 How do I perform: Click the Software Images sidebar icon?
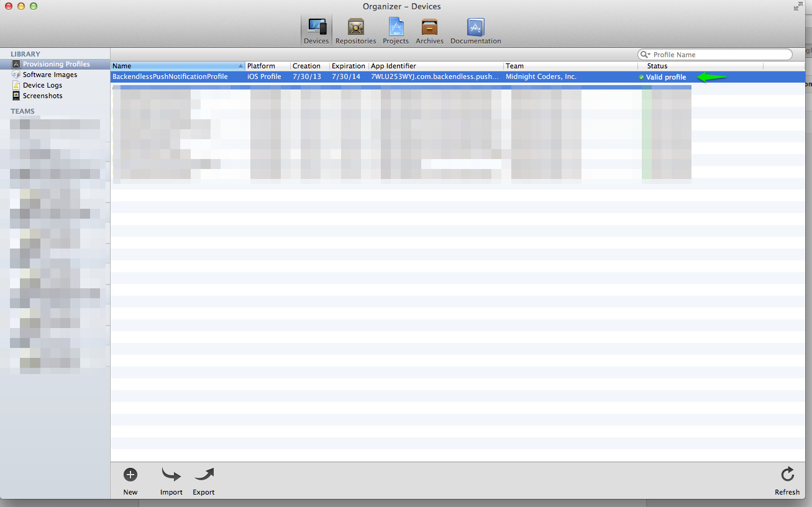pyautogui.click(x=16, y=75)
